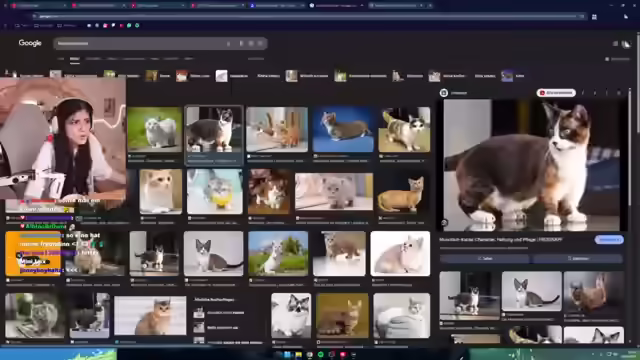Open Chrome icon on taskbar
640x360 pixels.
(309, 355)
